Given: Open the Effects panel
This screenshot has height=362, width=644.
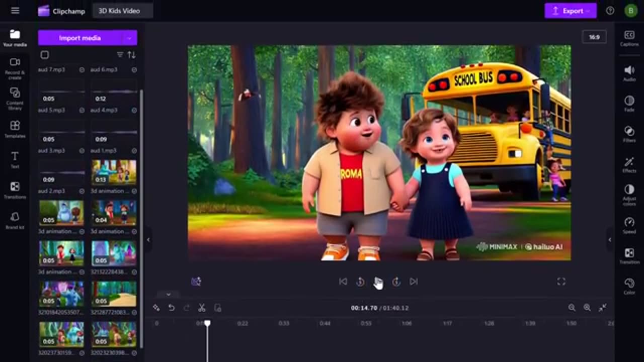Looking at the screenshot, I should coord(629,164).
